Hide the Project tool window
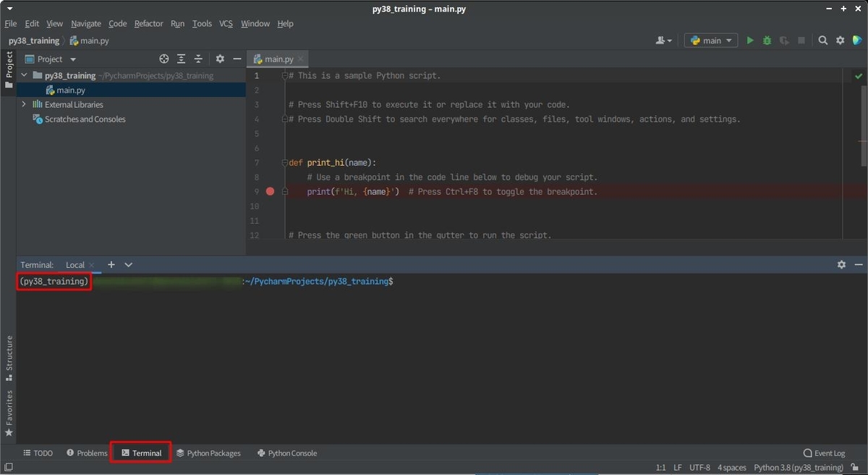The height and width of the screenshot is (475, 868). tap(237, 59)
